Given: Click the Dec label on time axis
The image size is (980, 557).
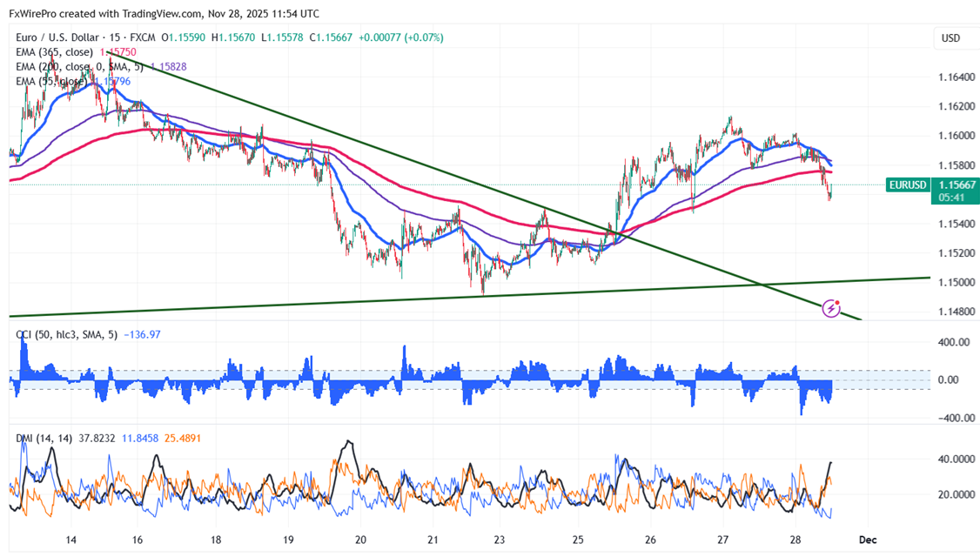Looking at the screenshot, I should click(x=868, y=540).
